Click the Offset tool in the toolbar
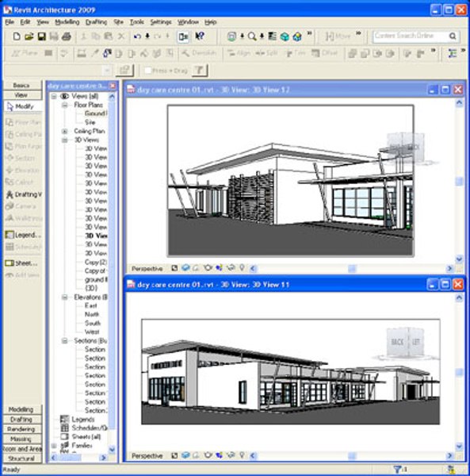470x476 pixels. [x=324, y=53]
